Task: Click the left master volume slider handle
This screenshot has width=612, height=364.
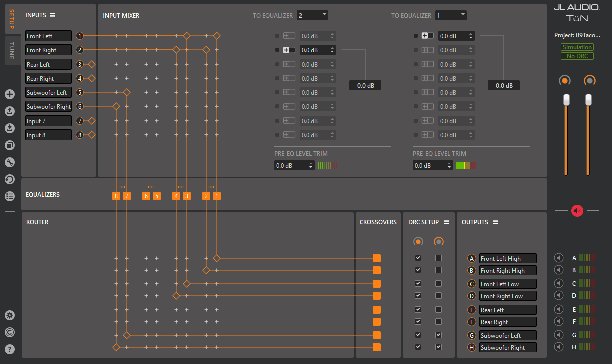Action: click(566, 99)
